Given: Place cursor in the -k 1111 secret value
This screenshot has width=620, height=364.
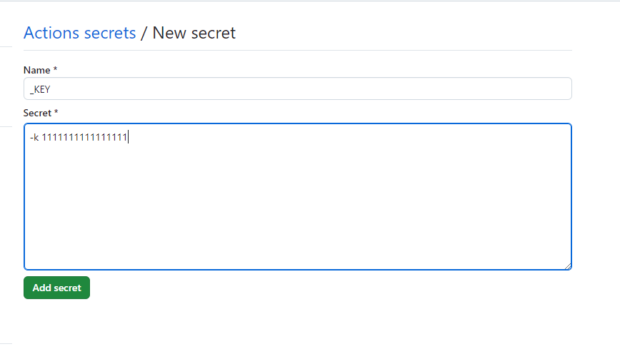Looking at the screenshot, I should tap(79, 137).
